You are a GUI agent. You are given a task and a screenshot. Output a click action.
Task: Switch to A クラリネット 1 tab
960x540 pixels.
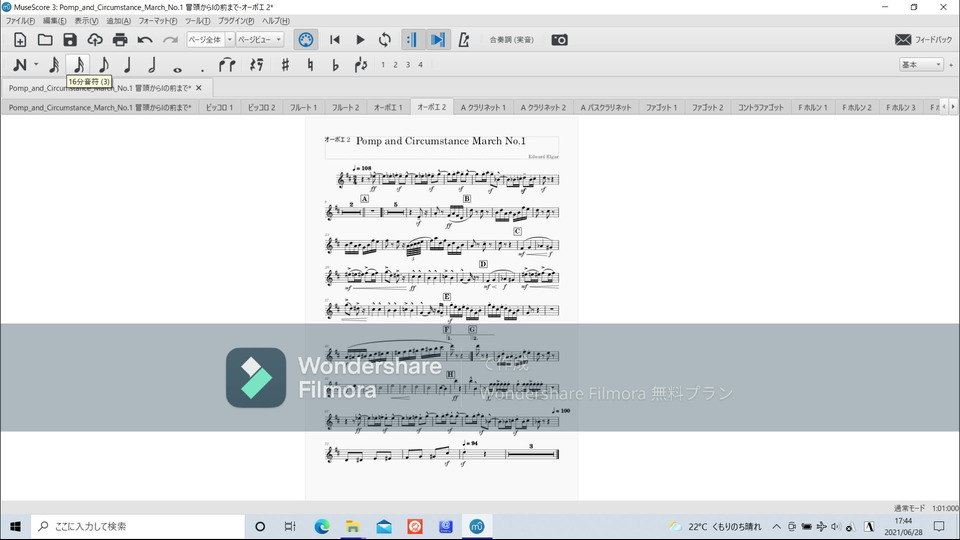tap(483, 107)
